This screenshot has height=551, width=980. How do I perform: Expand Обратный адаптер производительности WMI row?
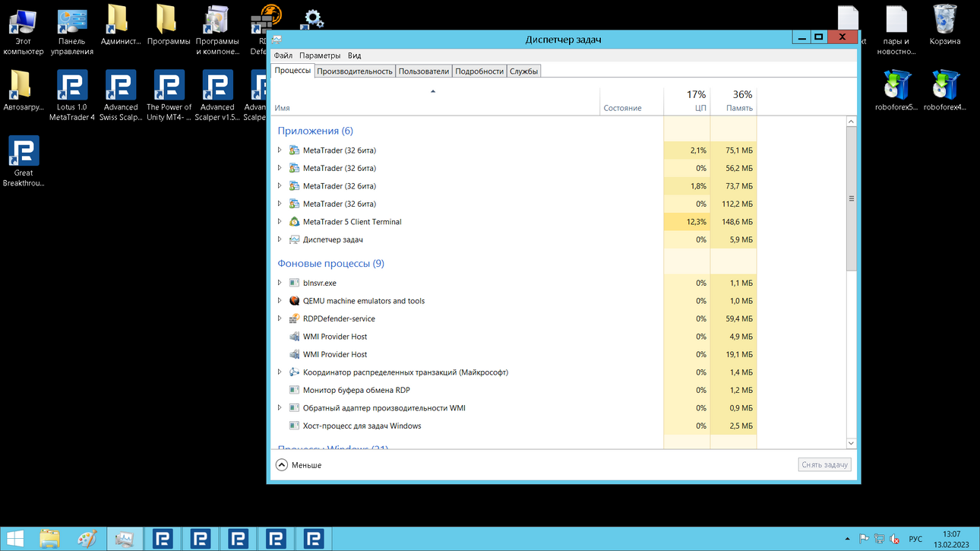tap(280, 408)
